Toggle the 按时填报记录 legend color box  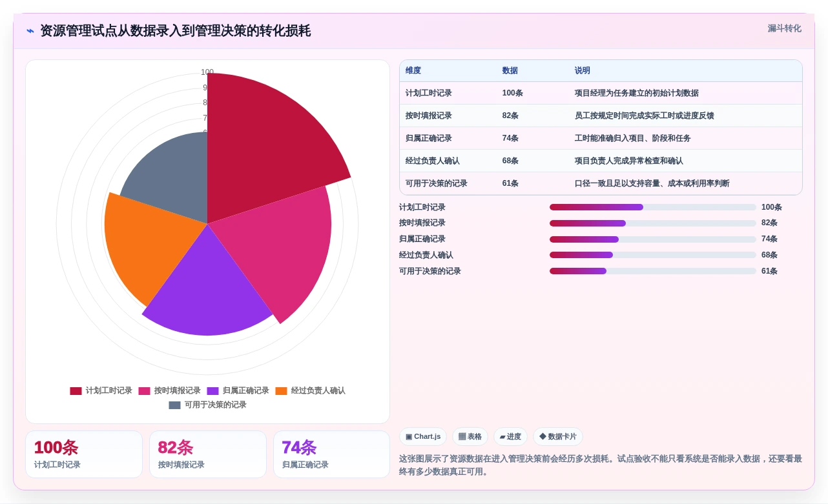[144, 391]
